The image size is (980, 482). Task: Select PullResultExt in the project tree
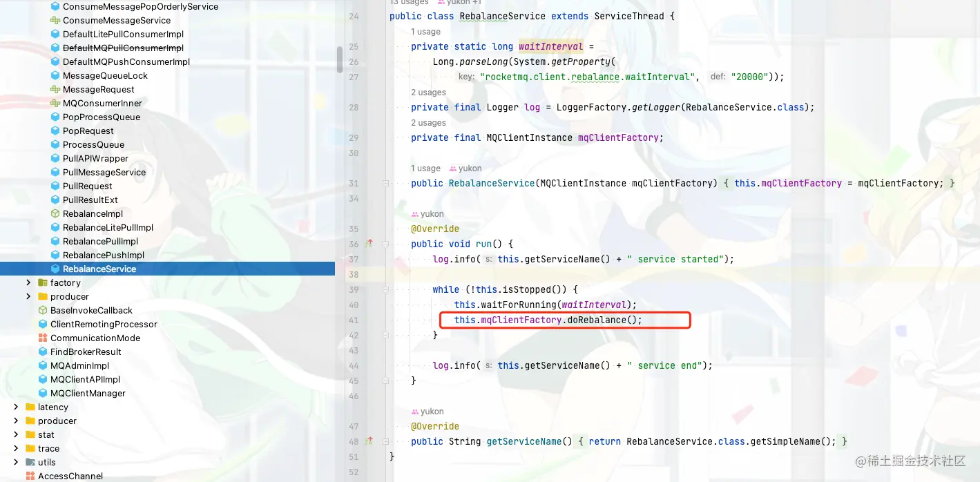pyautogui.click(x=90, y=200)
